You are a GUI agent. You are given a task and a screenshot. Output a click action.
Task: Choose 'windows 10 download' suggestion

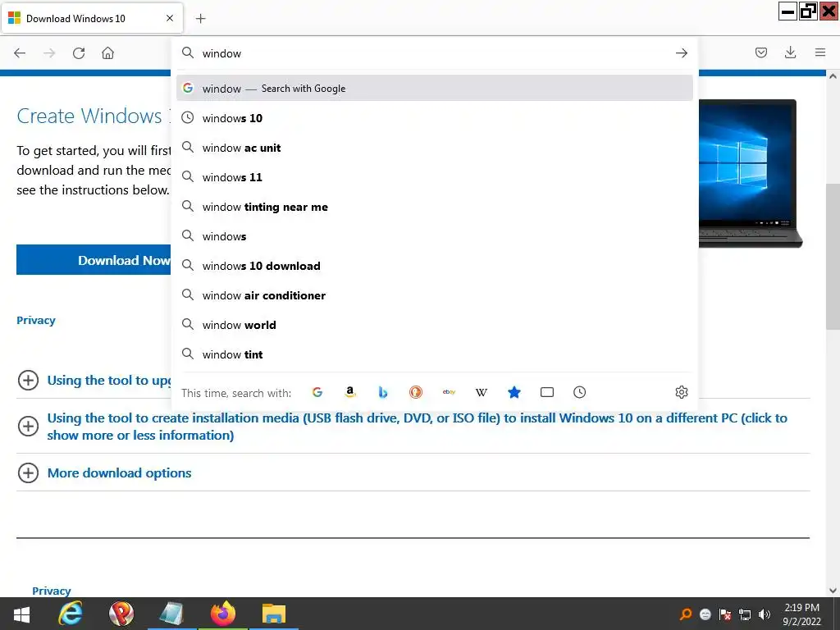click(435, 265)
